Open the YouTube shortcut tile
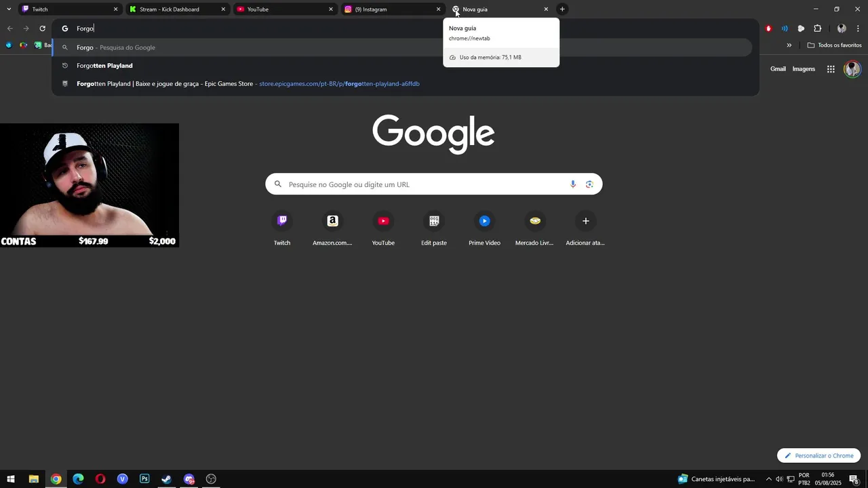868x488 pixels. (x=383, y=229)
